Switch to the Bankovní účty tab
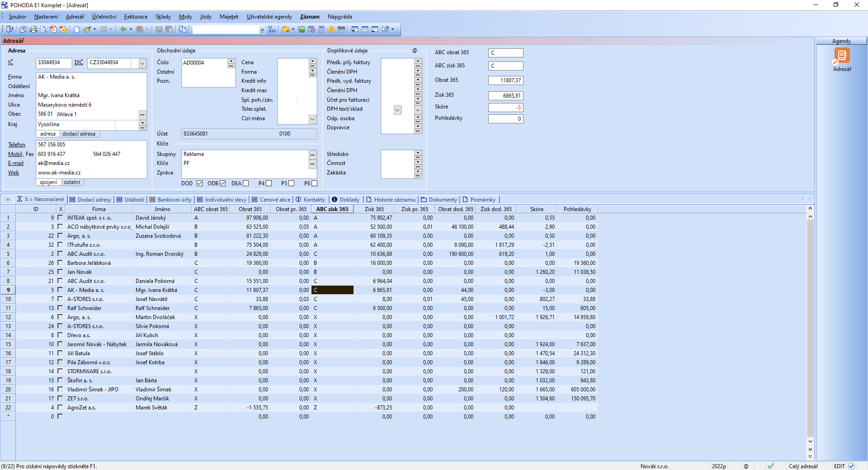This screenshot has width=868, height=470. [171, 199]
